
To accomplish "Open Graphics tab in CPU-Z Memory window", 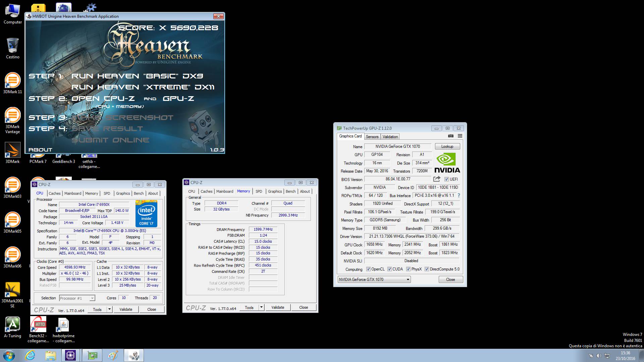I will tap(275, 191).
